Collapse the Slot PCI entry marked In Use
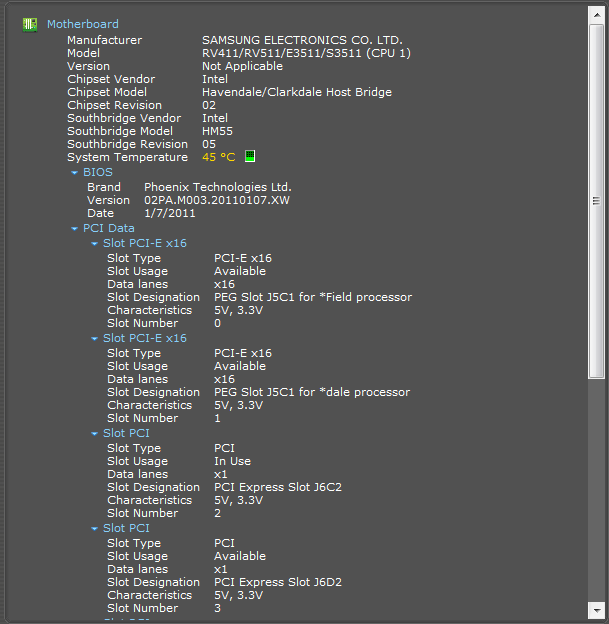 coord(94,434)
